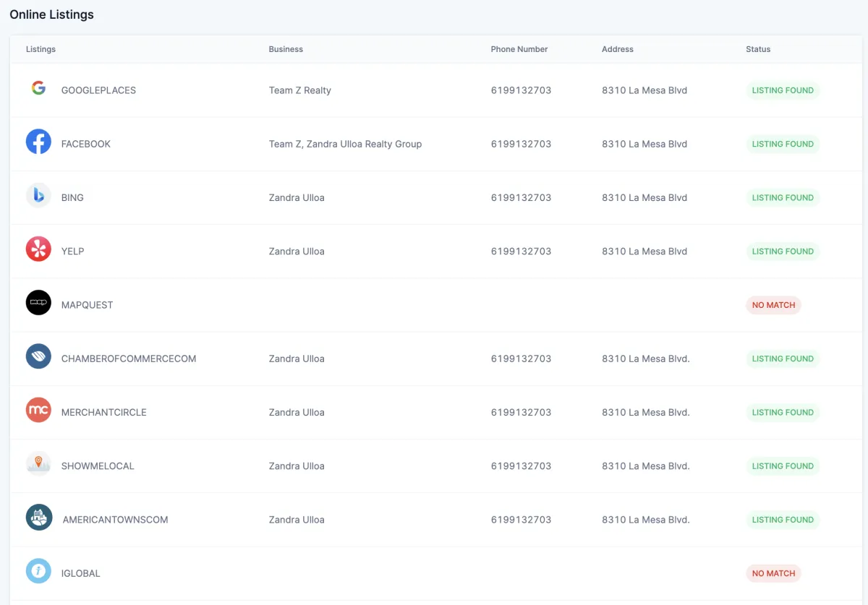868x605 pixels.
Task: Click the Address column header
Action: click(x=618, y=49)
